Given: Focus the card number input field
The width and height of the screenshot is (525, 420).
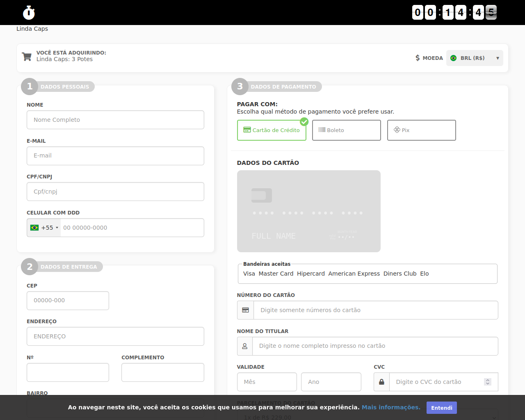Looking at the screenshot, I should (x=376, y=310).
